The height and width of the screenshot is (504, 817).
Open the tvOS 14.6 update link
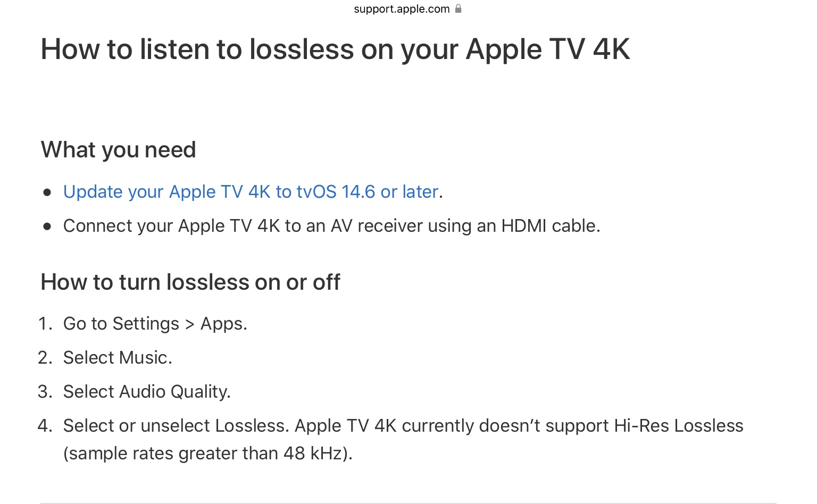251,191
